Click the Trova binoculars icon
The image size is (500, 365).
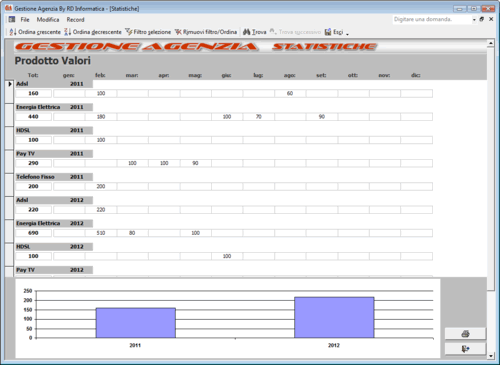coord(246,32)
